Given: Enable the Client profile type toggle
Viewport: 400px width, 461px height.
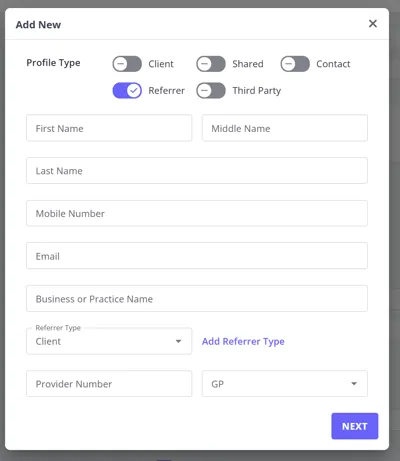Looking at the screenshot, I should [127, 64].
